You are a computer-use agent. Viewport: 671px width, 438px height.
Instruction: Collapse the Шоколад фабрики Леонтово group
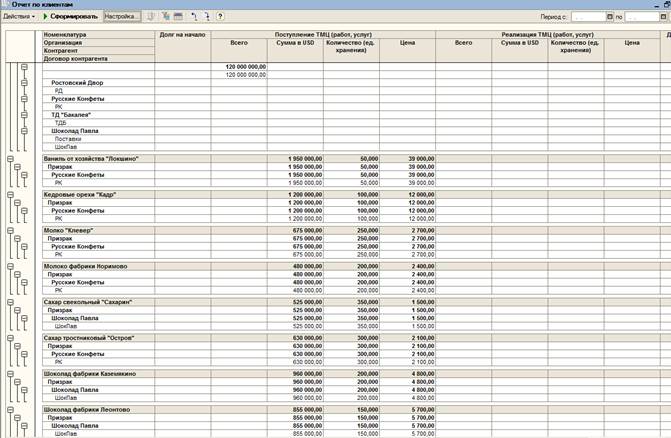point(10,410)
